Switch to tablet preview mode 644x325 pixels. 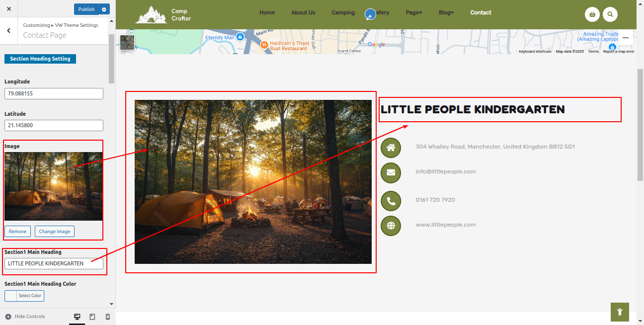click(92, 317)
